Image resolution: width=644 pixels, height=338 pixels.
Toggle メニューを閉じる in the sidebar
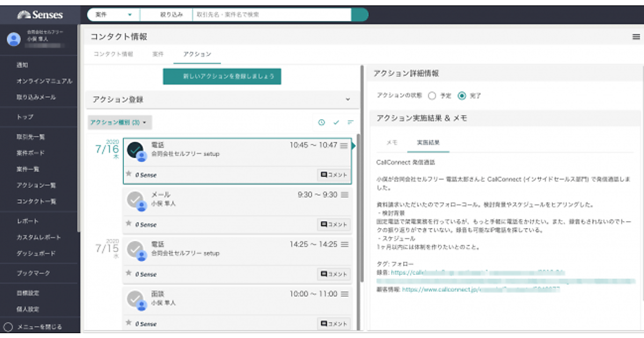(x=8, y=327)
